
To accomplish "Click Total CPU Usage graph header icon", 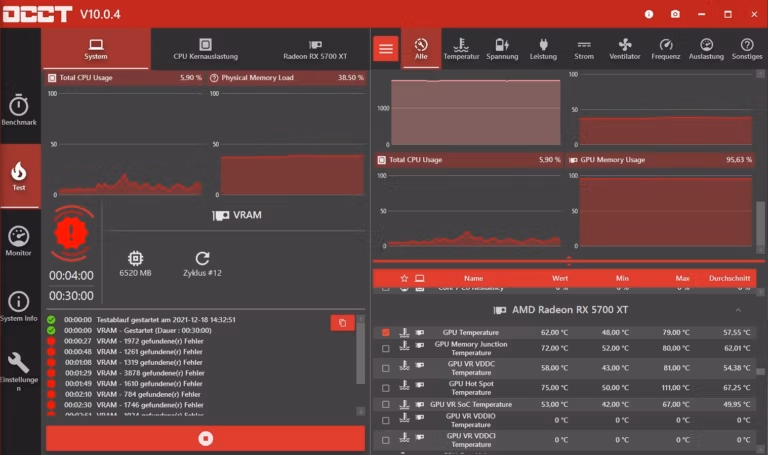I will coord(52,78).
